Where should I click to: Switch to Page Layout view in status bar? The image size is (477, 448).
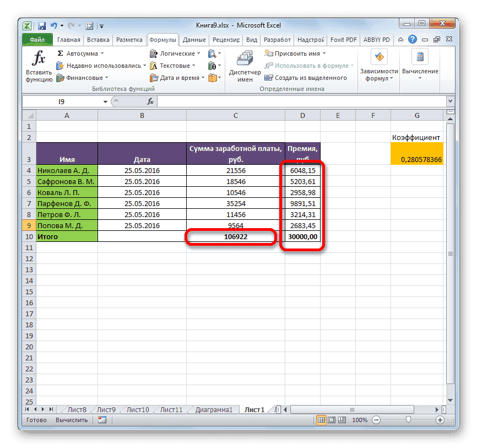[x=330, y=419]
